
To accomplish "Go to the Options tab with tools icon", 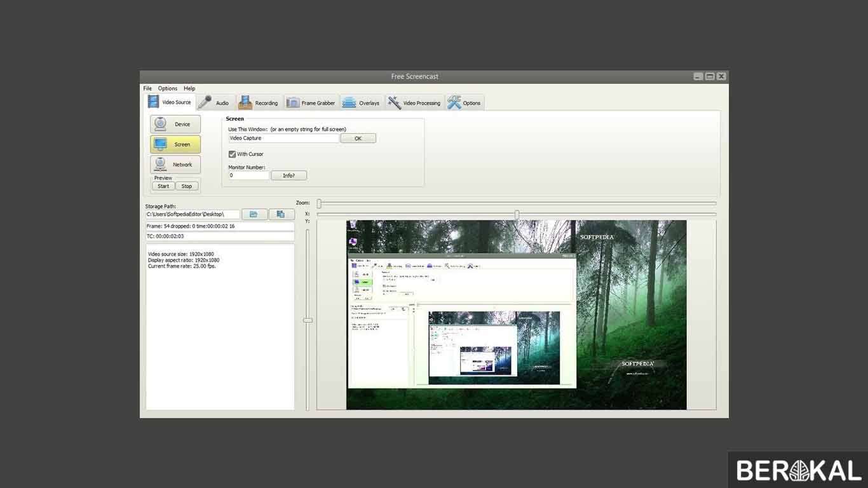I will pos(464,102).
